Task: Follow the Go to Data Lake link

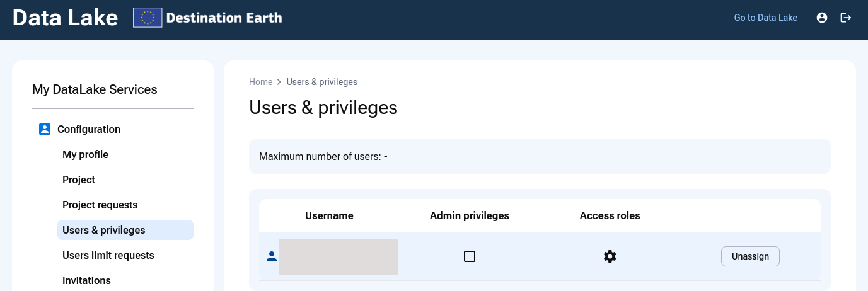Action: click(766, 18)
